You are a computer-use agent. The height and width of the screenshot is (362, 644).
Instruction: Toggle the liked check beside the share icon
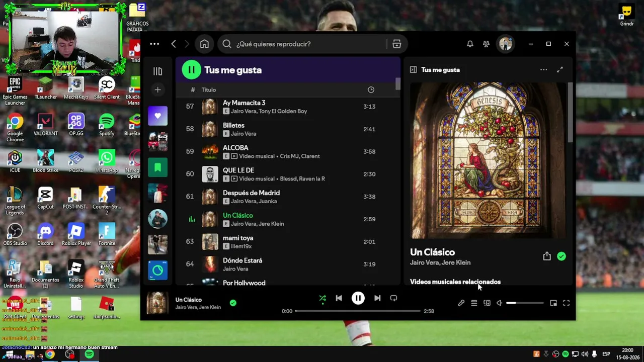tap(561, 256)
